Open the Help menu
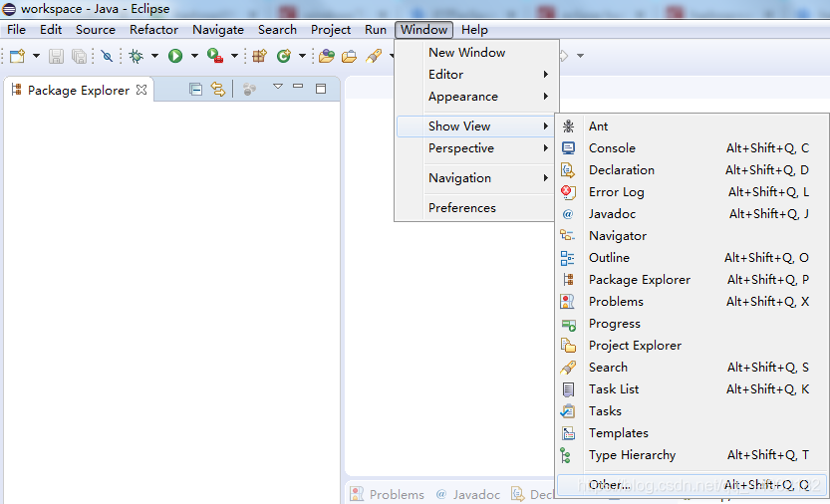This screenshot has height=504, width=830. 474,30
